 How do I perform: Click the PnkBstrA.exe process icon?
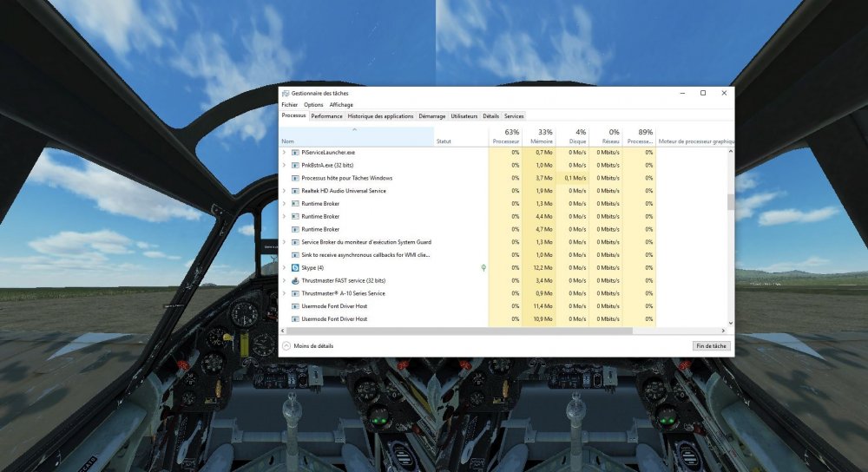pos(296,165)
